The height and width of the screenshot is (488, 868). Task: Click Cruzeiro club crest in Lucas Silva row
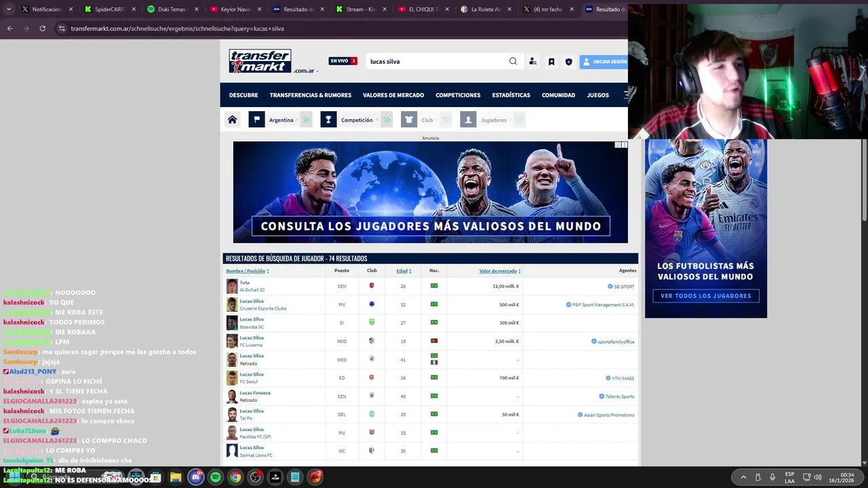click(372, 304)
